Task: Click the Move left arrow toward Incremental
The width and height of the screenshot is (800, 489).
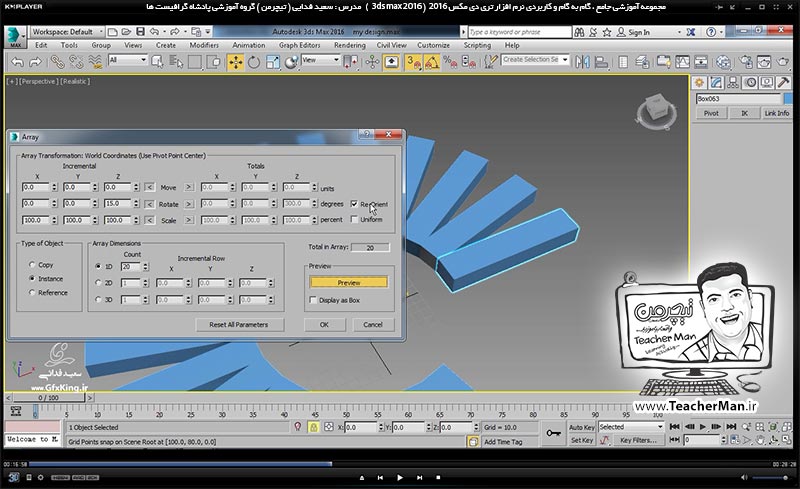Action: coord(149,187)
